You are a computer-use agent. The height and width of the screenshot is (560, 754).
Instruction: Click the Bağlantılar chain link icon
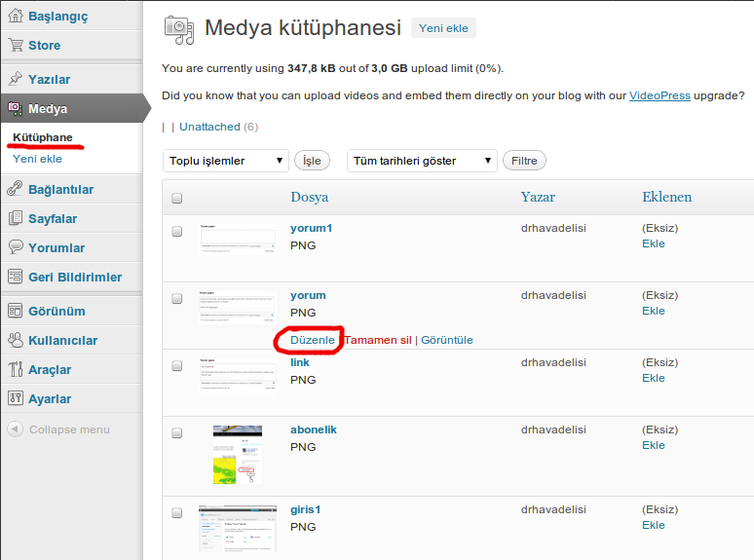coord(15,189)
